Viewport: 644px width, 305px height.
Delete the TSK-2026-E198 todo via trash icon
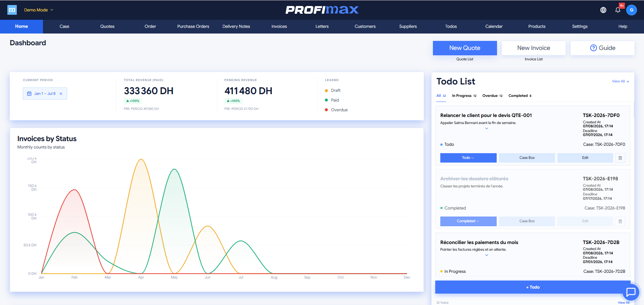pos(620,221)
